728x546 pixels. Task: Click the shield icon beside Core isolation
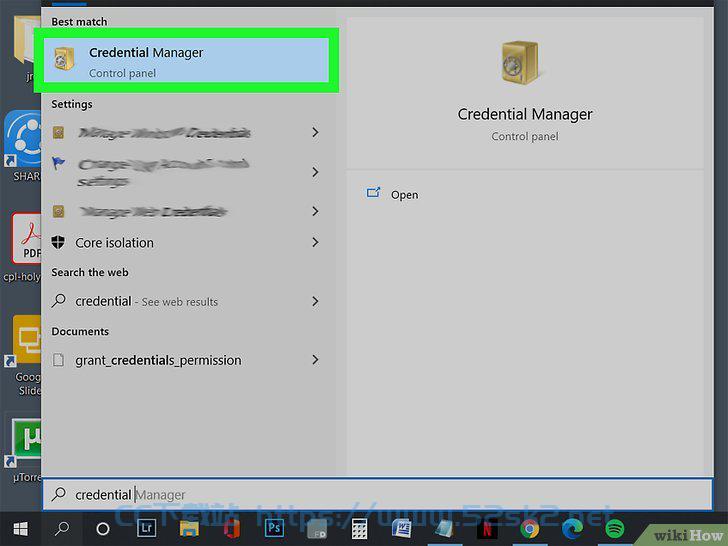click(58, 242)
